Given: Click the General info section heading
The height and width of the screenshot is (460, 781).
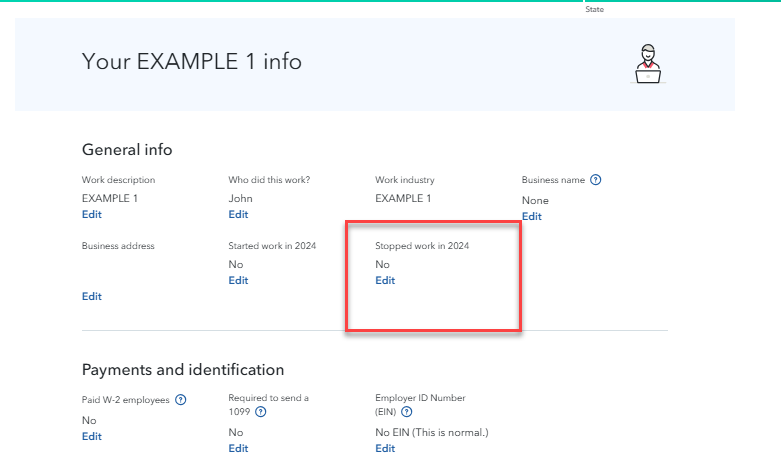Looking at the screenshot, I should [127, 149].
